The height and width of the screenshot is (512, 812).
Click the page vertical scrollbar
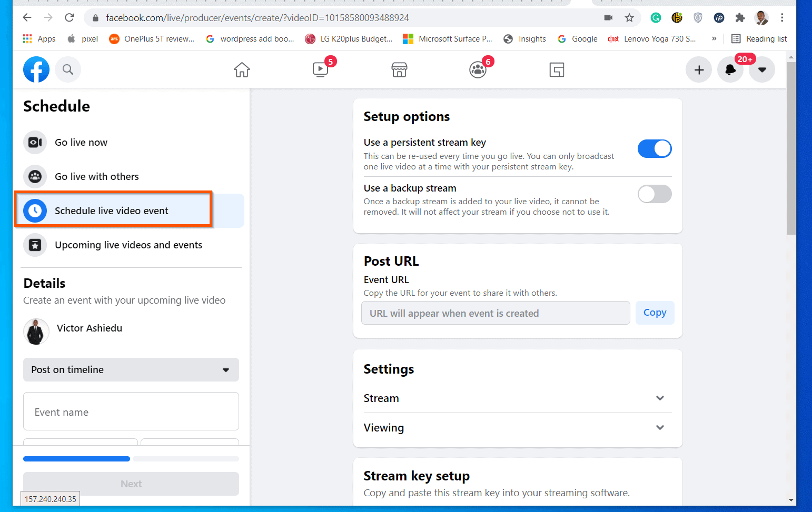(791, 148)
